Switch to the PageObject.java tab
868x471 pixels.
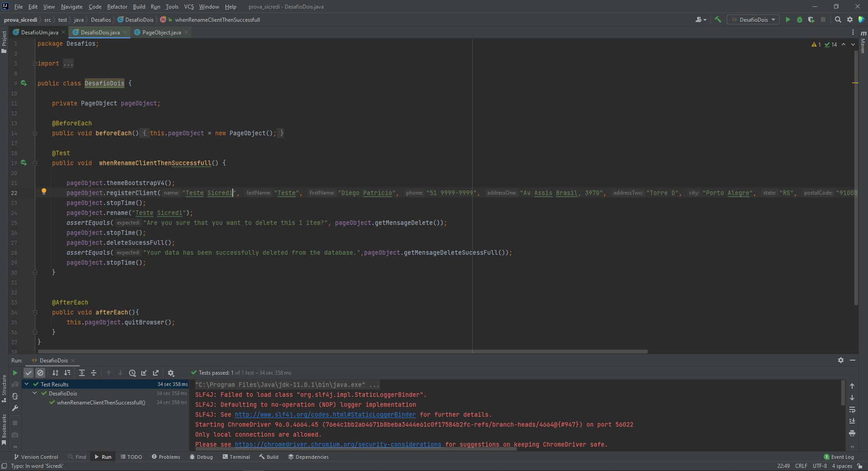coord(161,32)
